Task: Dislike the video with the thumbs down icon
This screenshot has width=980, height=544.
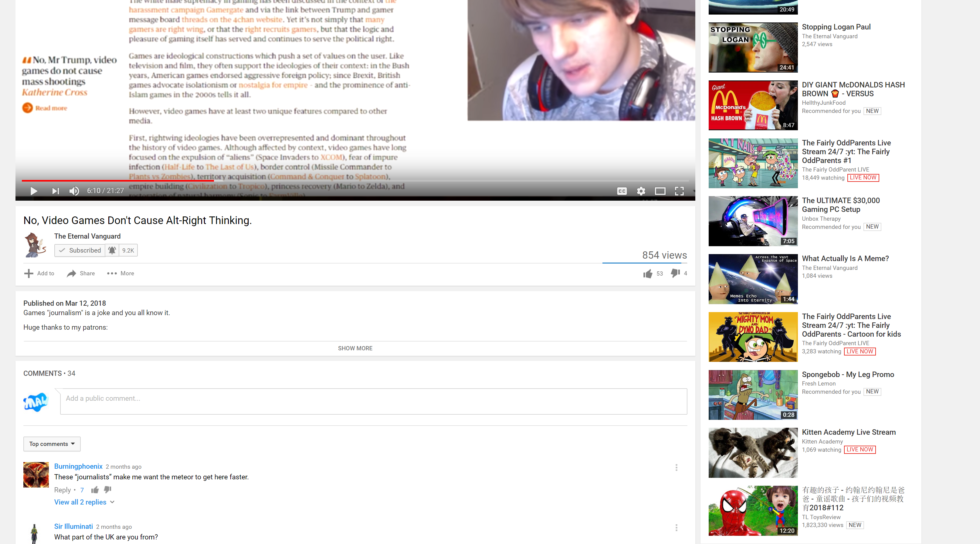Action: pos(675,273)
